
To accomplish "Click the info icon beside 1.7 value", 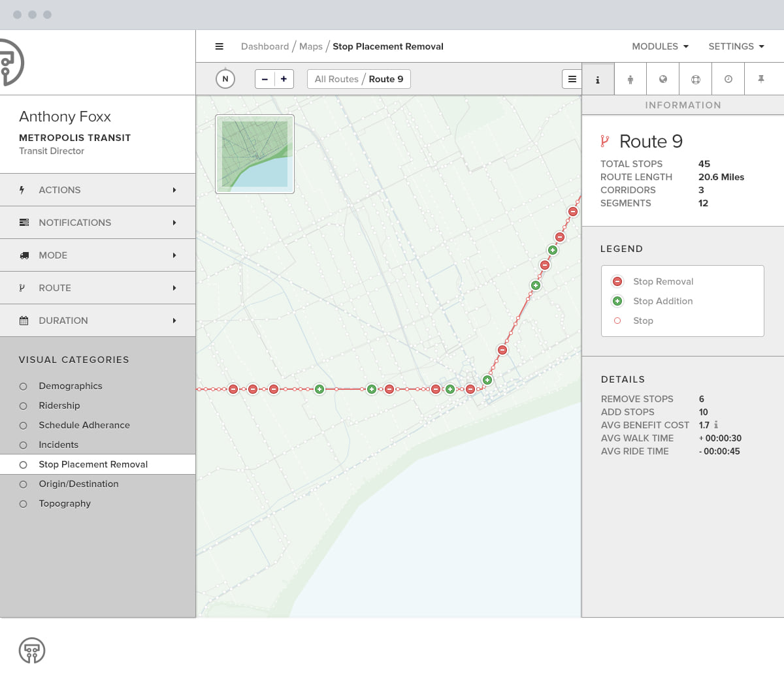I will (x=716, y=424).
